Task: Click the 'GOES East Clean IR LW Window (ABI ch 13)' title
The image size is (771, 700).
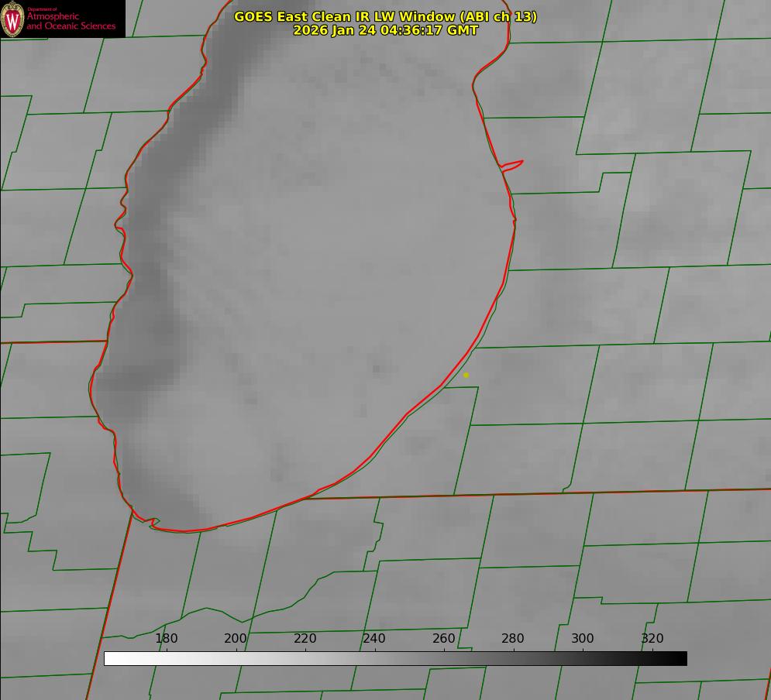Action: 386,16
